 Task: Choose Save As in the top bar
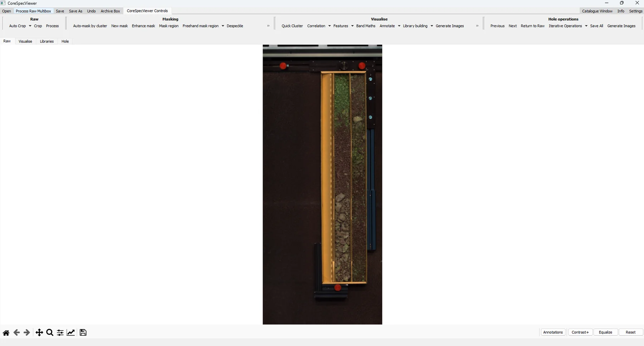[75, 11]
